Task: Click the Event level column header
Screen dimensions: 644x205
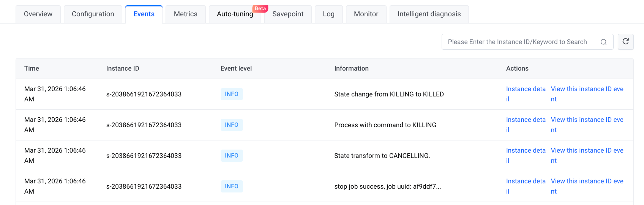Action: [236, 68]
